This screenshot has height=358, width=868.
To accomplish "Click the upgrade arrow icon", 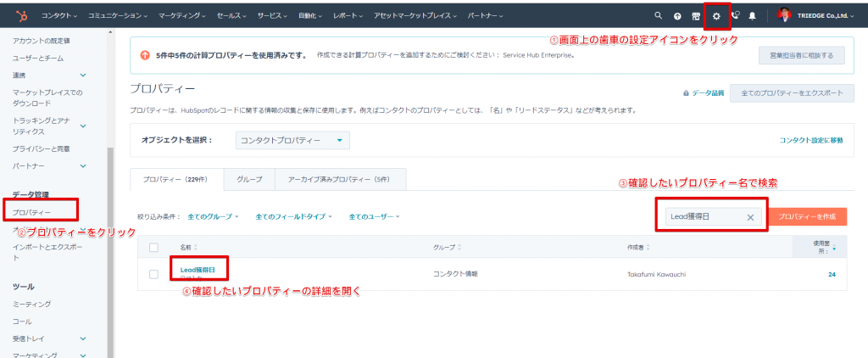I will pyautogui.click(x=677, y=16).
